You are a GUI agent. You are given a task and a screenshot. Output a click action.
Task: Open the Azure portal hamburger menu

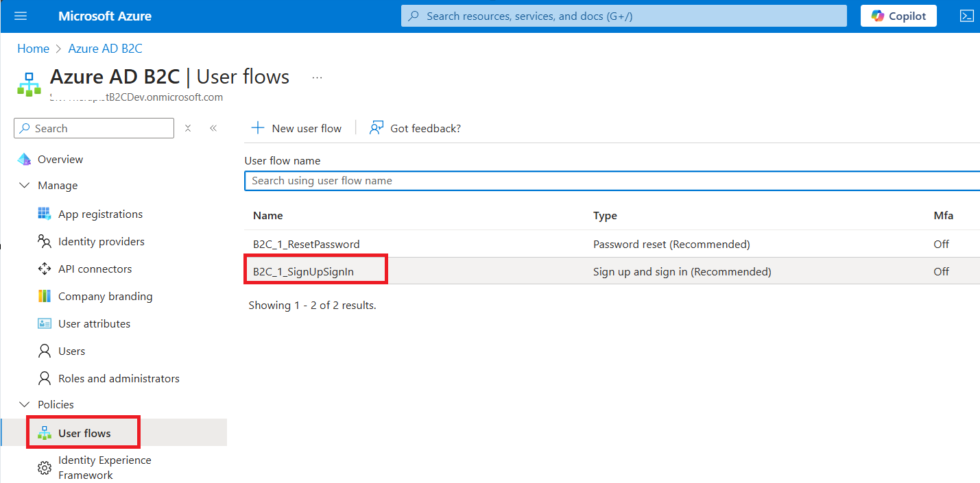click(x=21, y=16)
